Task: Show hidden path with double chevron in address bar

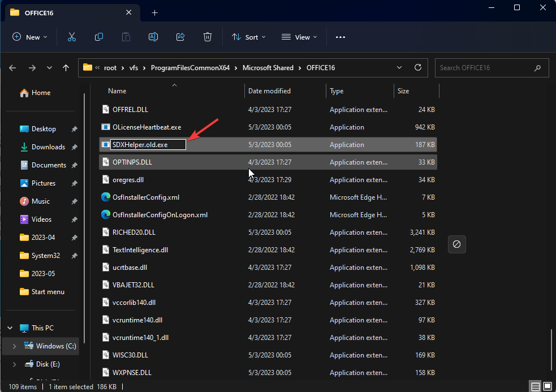Action: pyautogui.click(x=97, y=67)
